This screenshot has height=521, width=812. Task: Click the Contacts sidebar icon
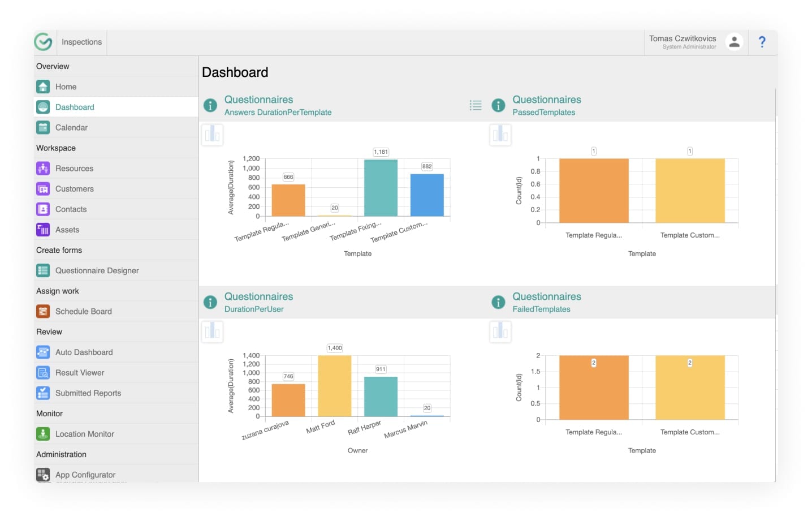click(43, 209)
